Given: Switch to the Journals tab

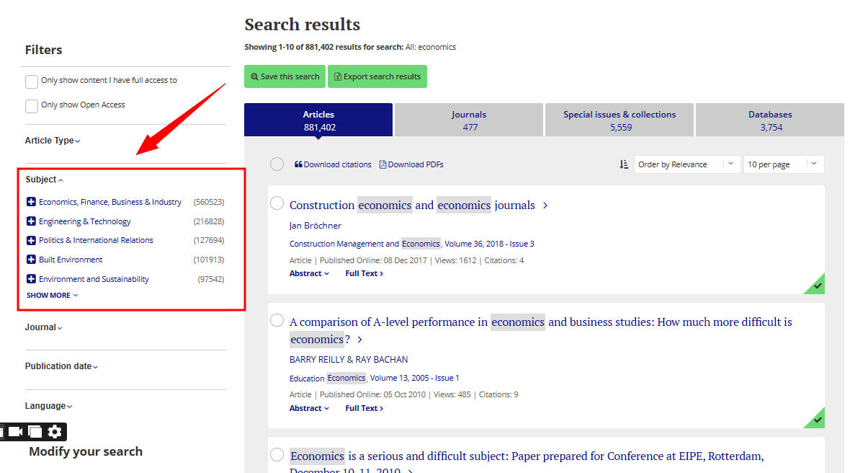Looking at the screenshot, I should click(469, 120).
